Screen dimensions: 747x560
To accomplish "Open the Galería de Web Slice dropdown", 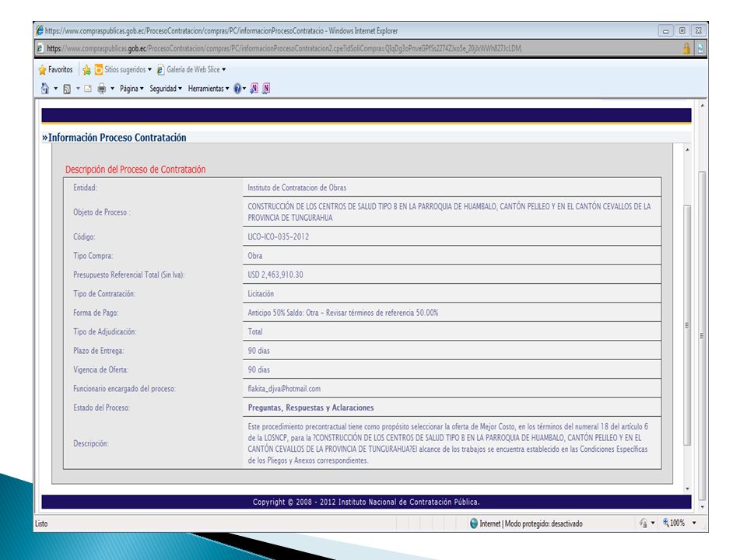I will click(x=191, y=69).
